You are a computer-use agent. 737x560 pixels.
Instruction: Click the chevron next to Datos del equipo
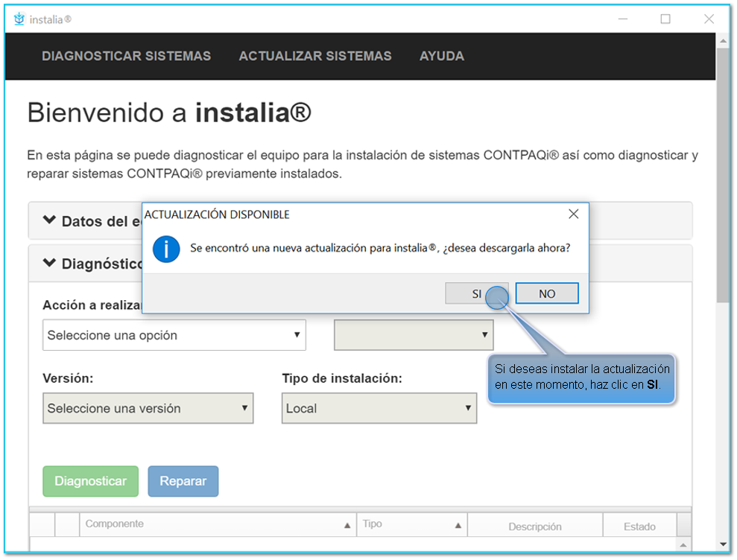pos(48,220)
